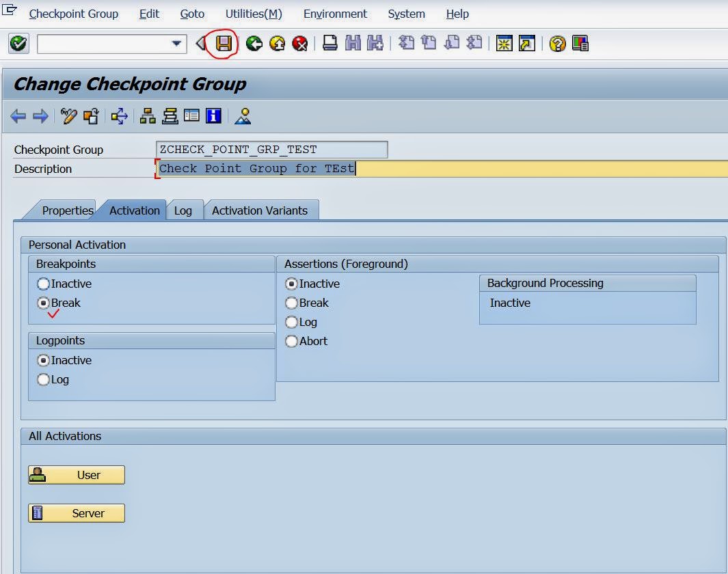
Task: Open Help via the question mark icon
Action: pos(558,44)
